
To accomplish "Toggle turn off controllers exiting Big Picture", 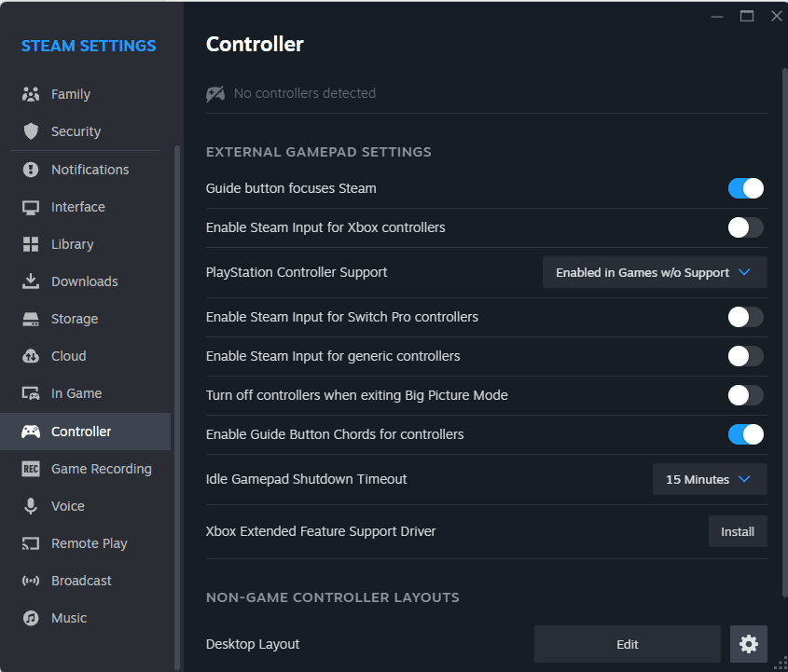I will point(746,395).
